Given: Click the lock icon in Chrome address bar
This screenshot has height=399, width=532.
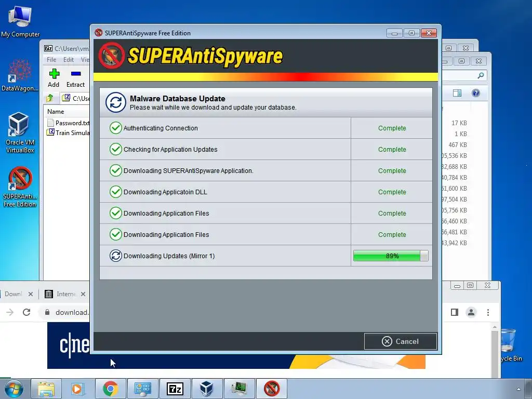Looking at the screenshot, I should (47, 312).
